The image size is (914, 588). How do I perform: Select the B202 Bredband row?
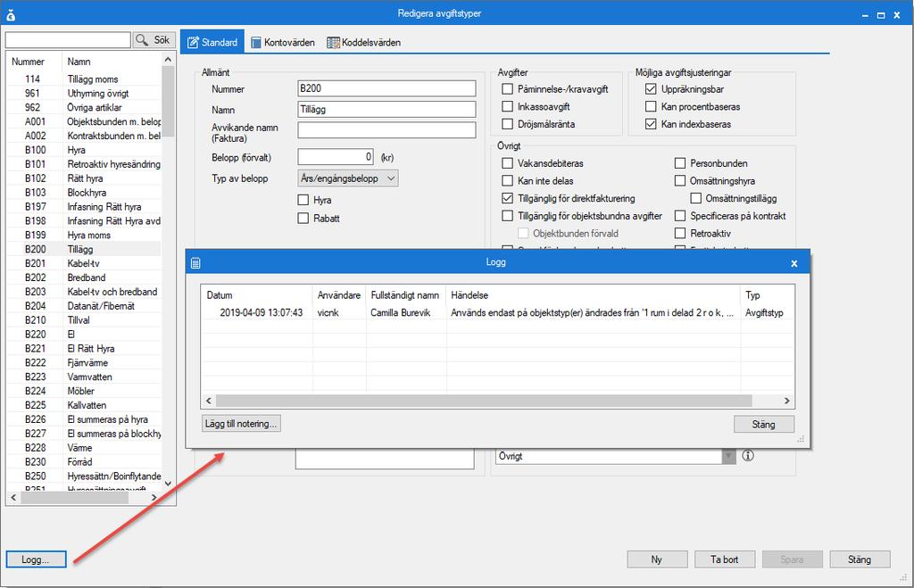(85, 277)
